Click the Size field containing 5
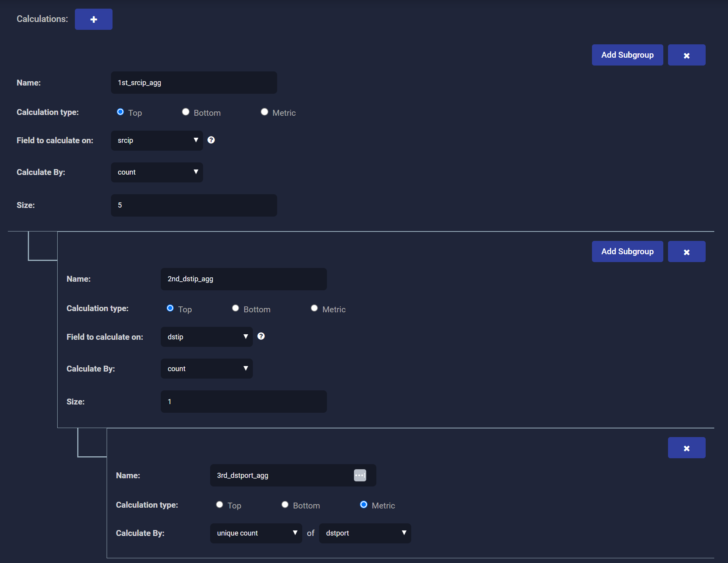The height and width of the screenshot is (563, 728). pyautogui.click(x=194, y=205)
